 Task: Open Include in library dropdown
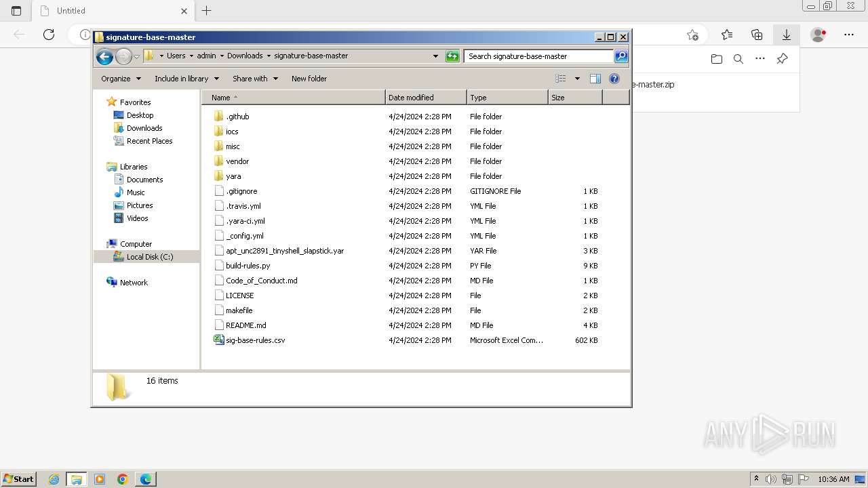click(186, 79)
